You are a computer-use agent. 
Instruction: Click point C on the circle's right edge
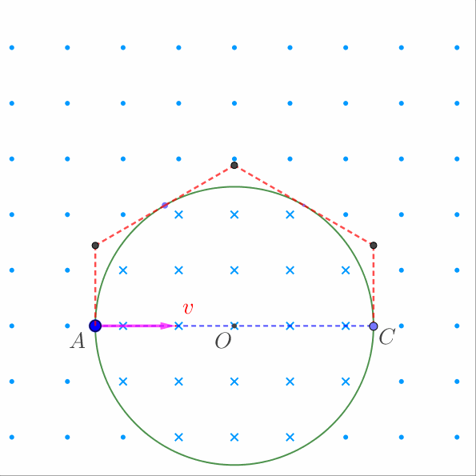pos(374,326)
